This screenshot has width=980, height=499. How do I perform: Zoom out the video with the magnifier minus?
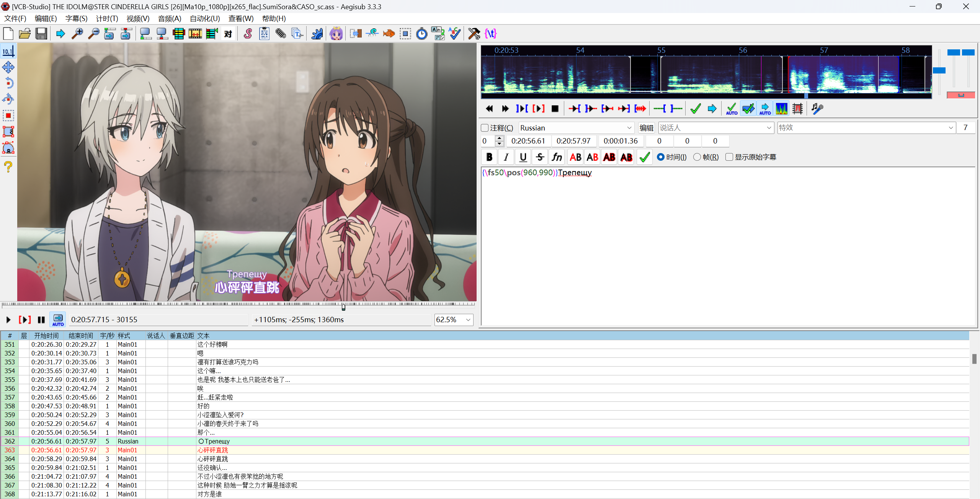[93, 34]
